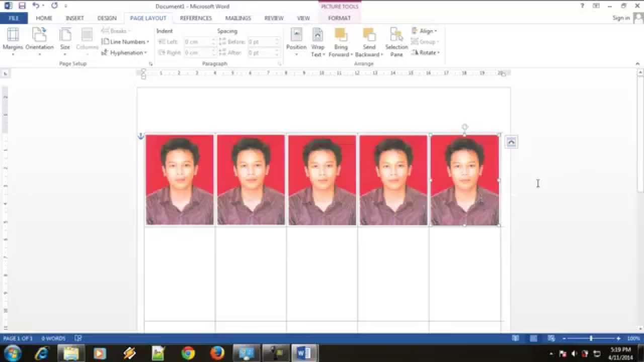Switch to Print Layout view
Screen dimensions: 644x362
[533, 338]
